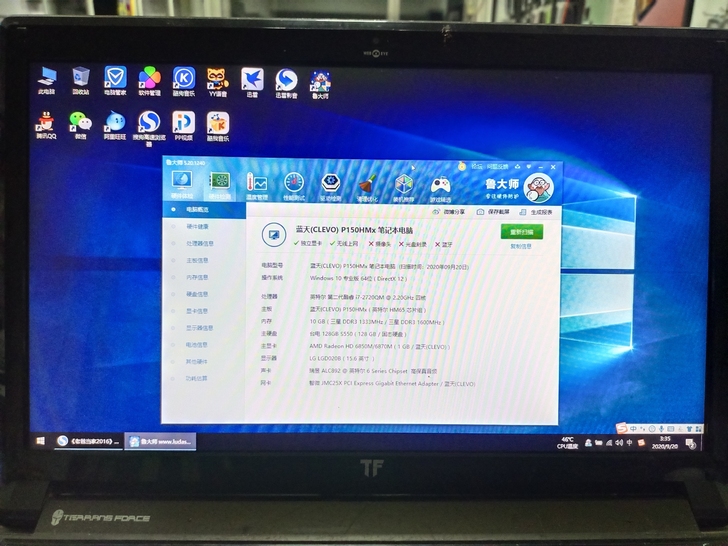Open the Windows Start menu button

point(41,440)
